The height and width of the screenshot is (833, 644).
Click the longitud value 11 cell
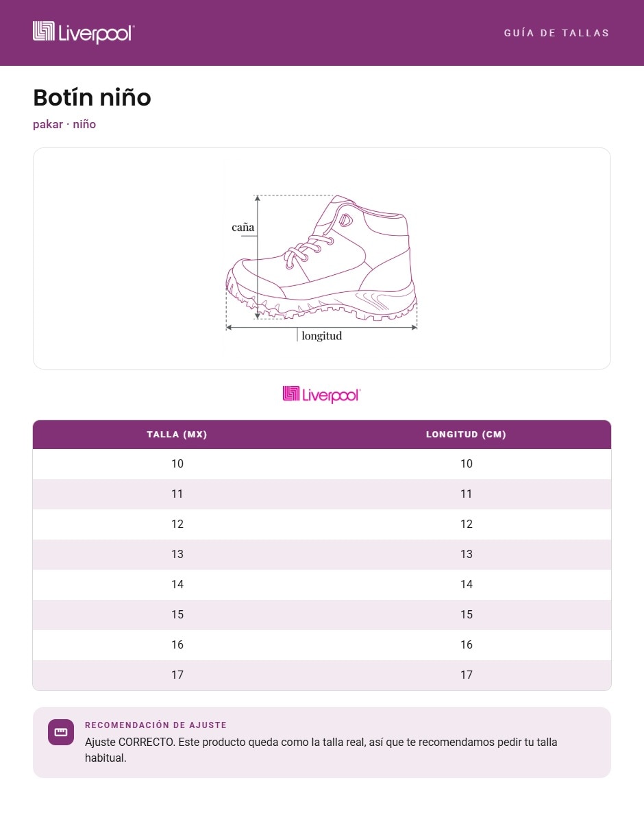(x=467, y=494)
